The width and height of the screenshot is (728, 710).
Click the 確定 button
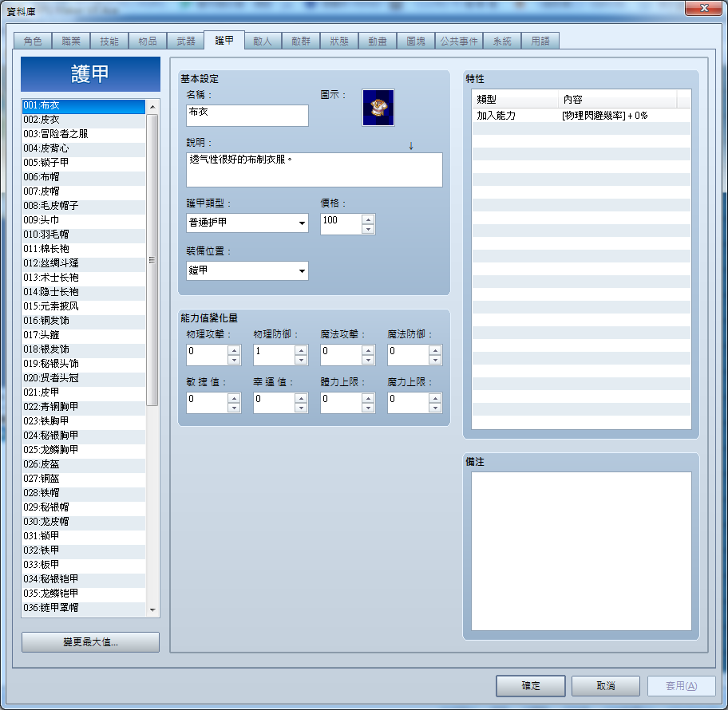tap(530, 685)
